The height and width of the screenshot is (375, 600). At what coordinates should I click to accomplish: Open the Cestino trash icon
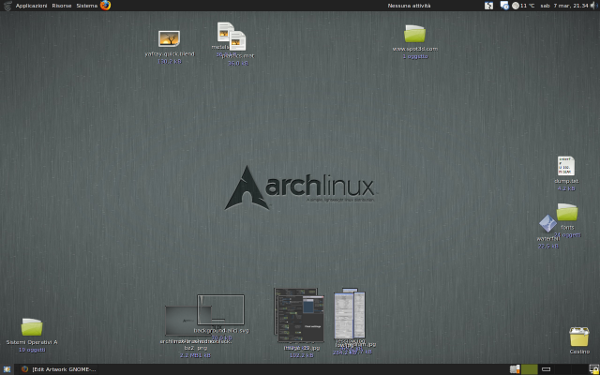tap(579, 336)
